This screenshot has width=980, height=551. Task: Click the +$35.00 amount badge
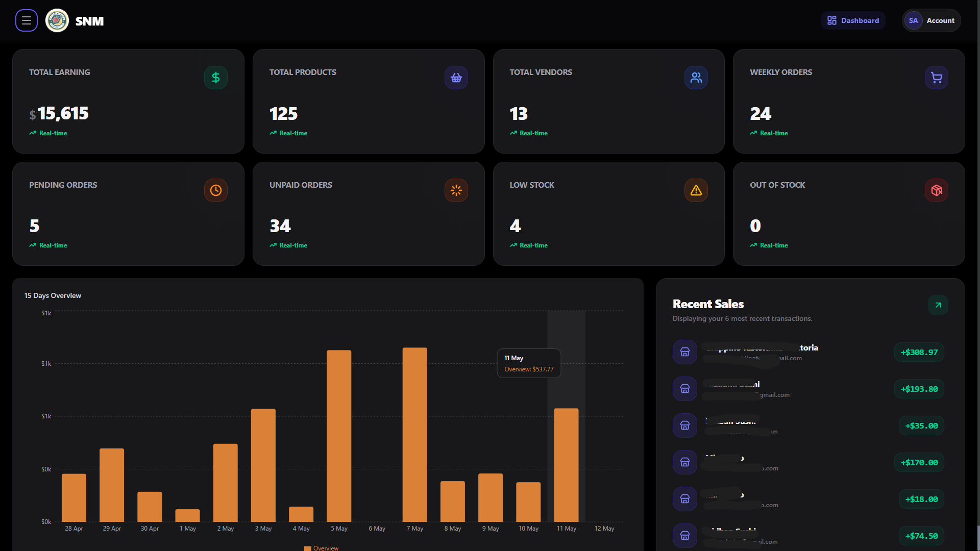pos(921,425)
